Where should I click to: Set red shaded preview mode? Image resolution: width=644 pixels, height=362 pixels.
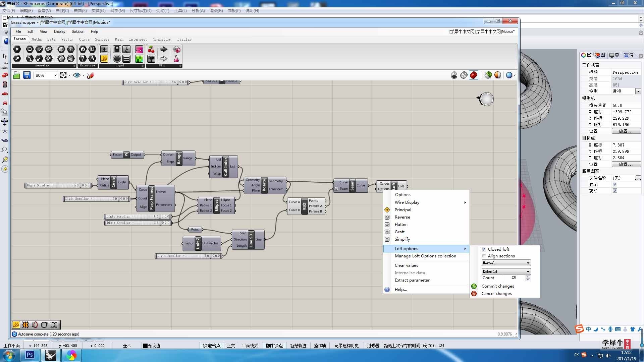(474, 75)
